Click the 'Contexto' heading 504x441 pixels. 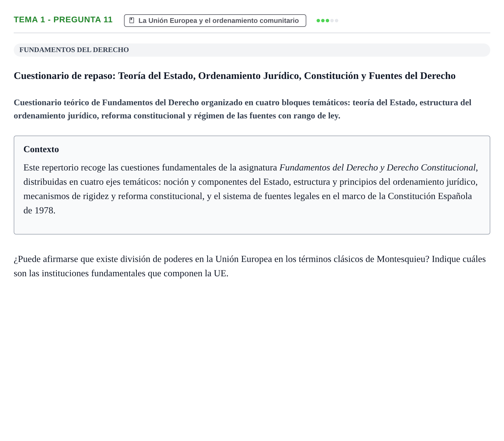(41, 149)
